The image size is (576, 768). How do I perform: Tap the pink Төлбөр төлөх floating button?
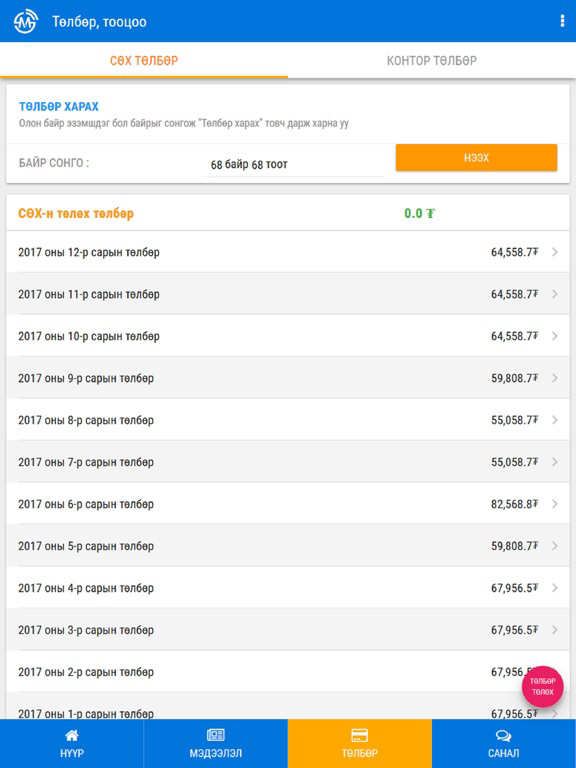[x=543, y=687]
